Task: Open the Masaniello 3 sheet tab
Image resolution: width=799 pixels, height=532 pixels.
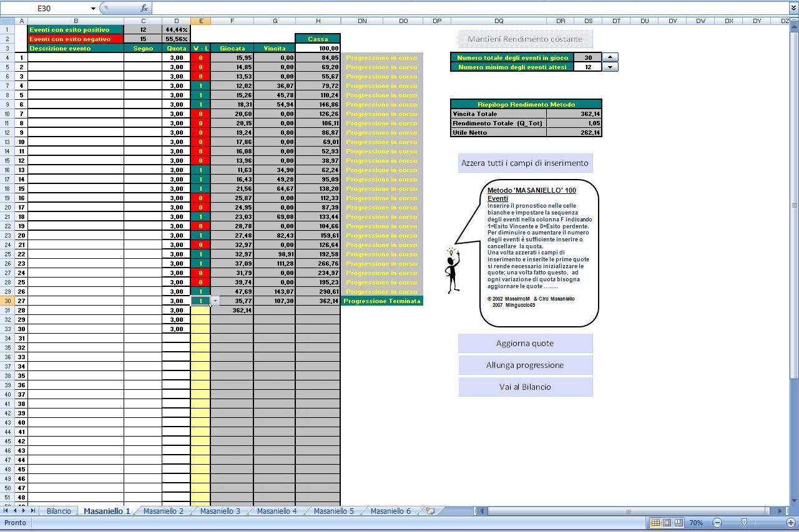Action: pos(220,511)
